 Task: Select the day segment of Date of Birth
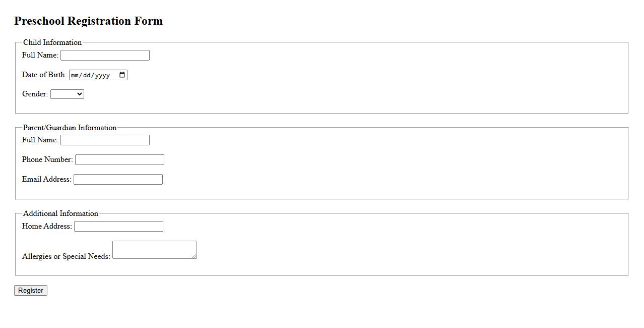87,76
